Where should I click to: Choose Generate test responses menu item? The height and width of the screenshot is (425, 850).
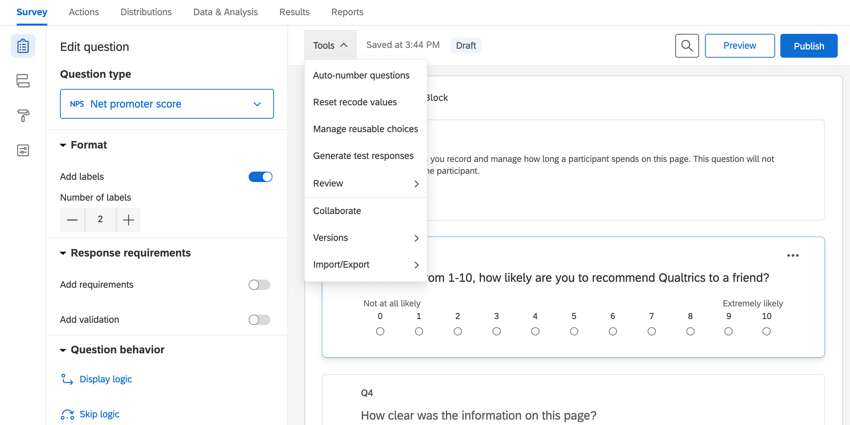click(x=366, y=156)
